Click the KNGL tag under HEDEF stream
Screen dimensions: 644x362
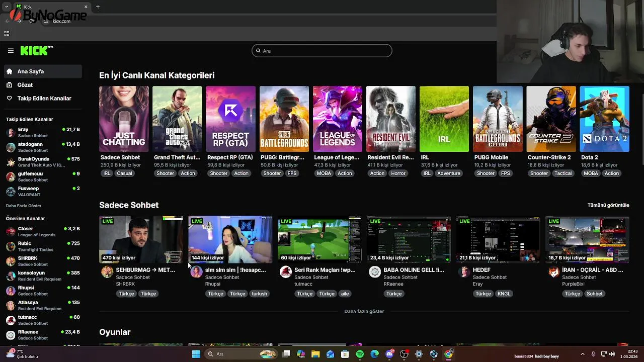click(504, 294)
